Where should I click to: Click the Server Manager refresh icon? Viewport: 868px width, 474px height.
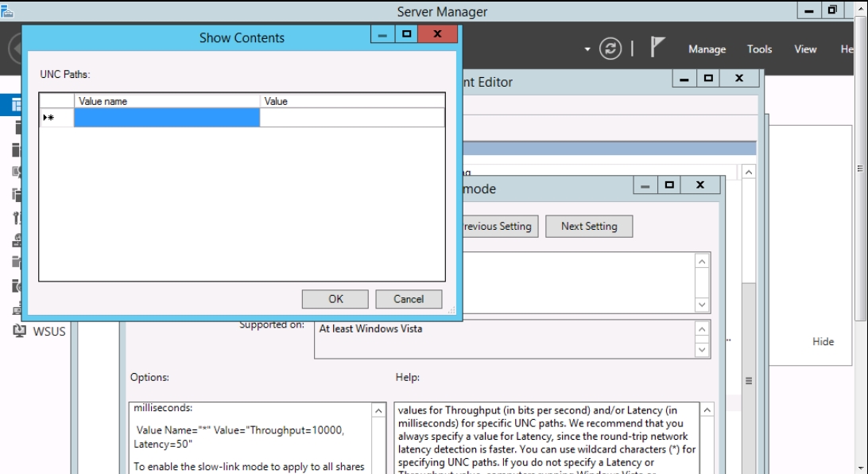pyautogui.click(x=610, y=49)
